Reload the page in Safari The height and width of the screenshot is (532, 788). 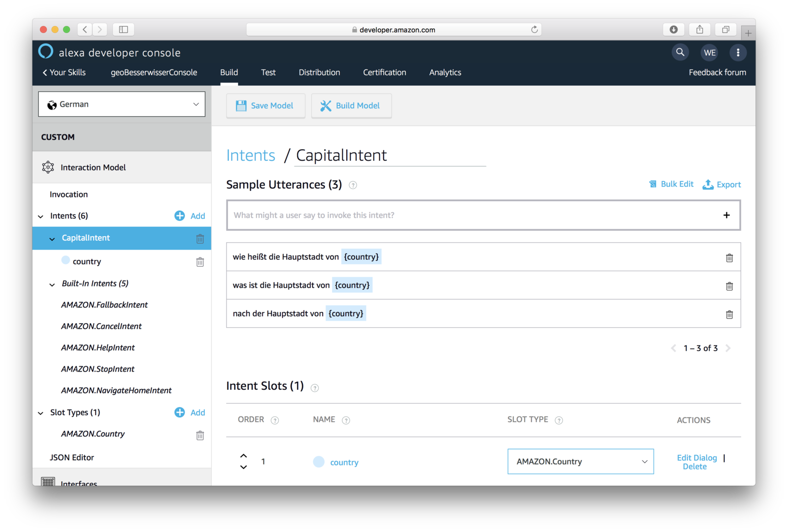pyautogui.click(x=534, y=30)
